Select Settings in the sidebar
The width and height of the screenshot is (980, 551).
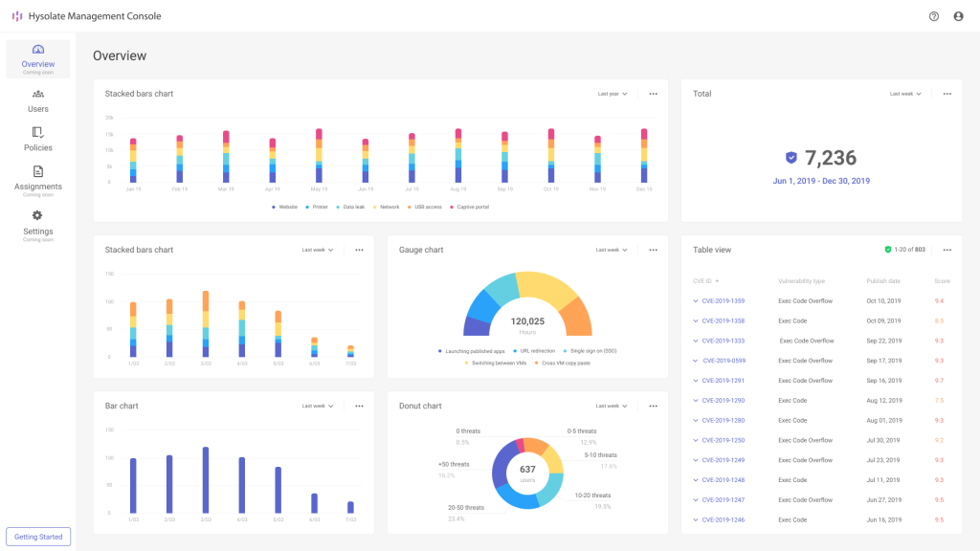(38, 222)
